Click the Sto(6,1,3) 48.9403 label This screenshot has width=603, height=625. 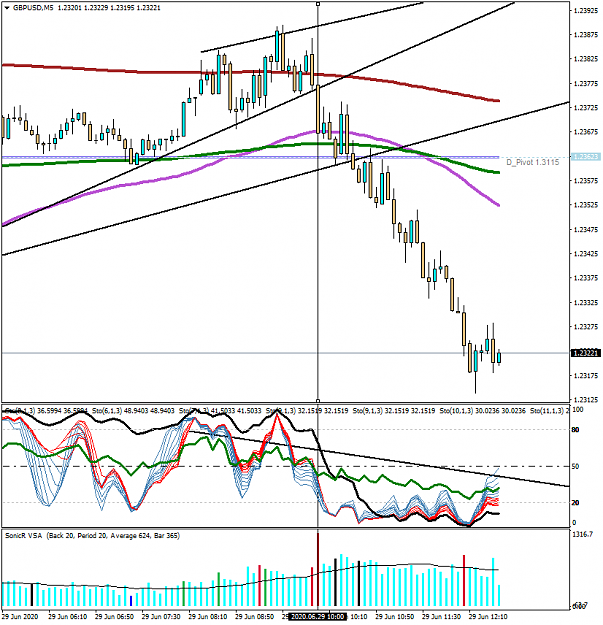tap(133, 410)
